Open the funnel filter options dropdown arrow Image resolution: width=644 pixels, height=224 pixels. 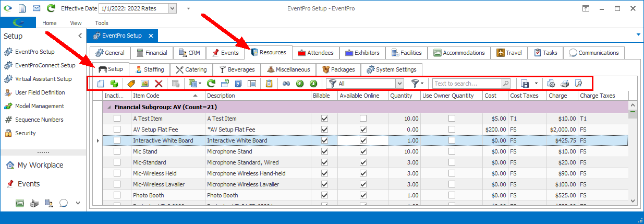422,84
